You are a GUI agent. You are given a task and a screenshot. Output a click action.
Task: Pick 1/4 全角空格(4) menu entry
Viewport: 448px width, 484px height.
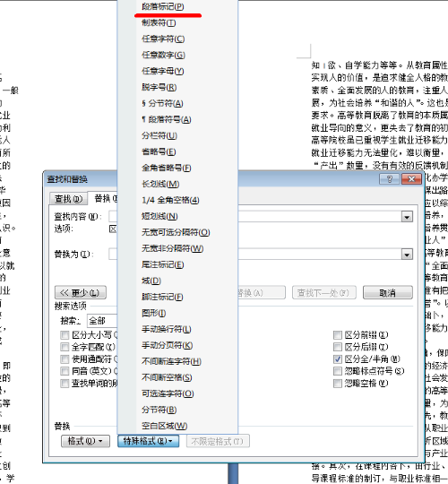[x=170, y=200]
